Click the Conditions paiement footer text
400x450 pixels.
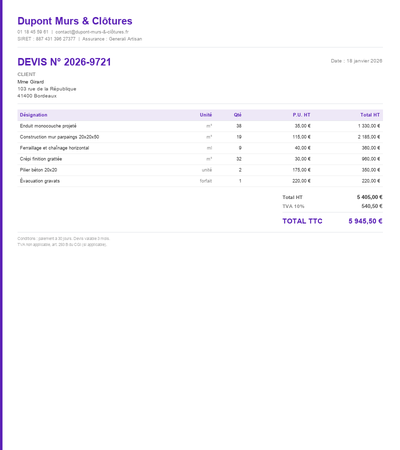[x=63, y=239]
